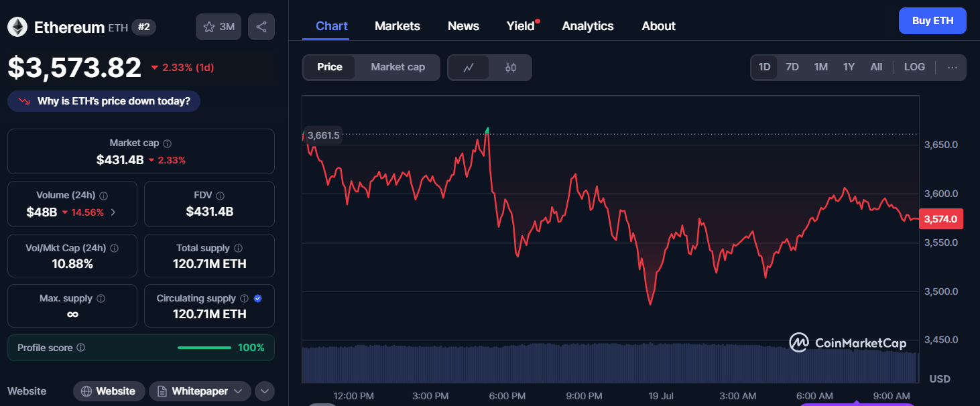Switch chart to Price view
980x406 pixels.
point(330,67)
